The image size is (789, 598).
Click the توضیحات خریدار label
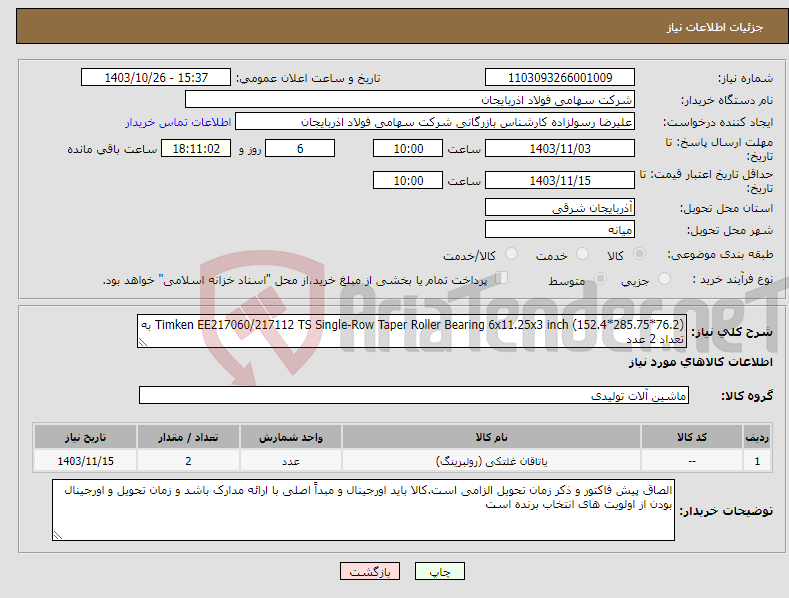click(726, 511)
